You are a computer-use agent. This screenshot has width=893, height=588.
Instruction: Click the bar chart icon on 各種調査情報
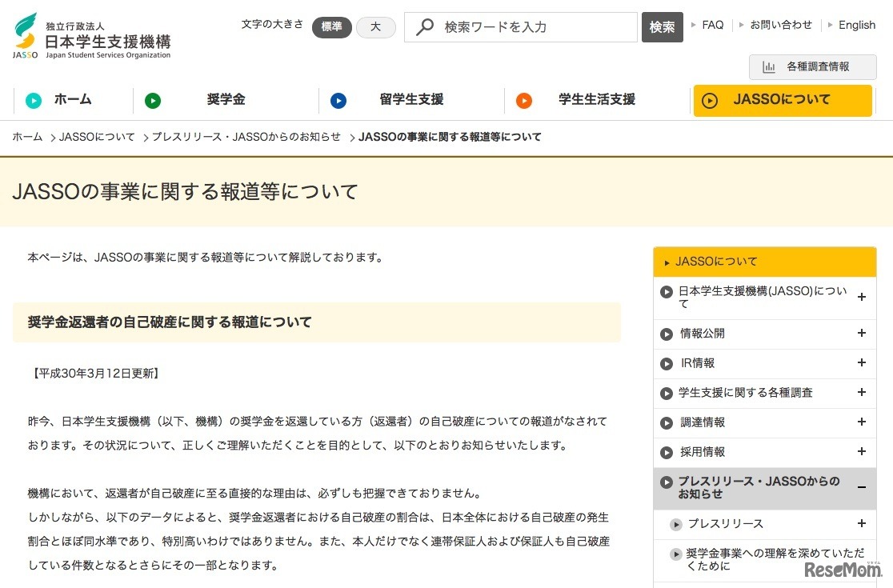pyautogui.click(x=769, y=67)
